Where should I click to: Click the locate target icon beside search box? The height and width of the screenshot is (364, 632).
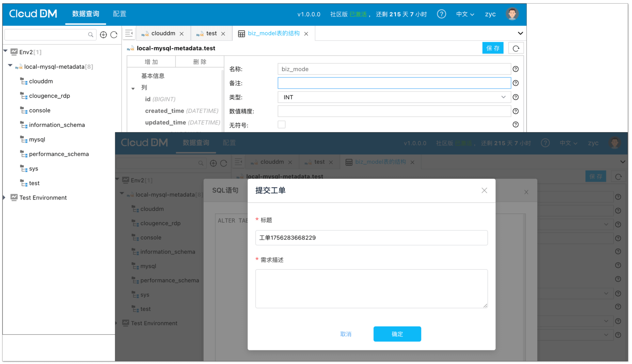coord(103,35)
